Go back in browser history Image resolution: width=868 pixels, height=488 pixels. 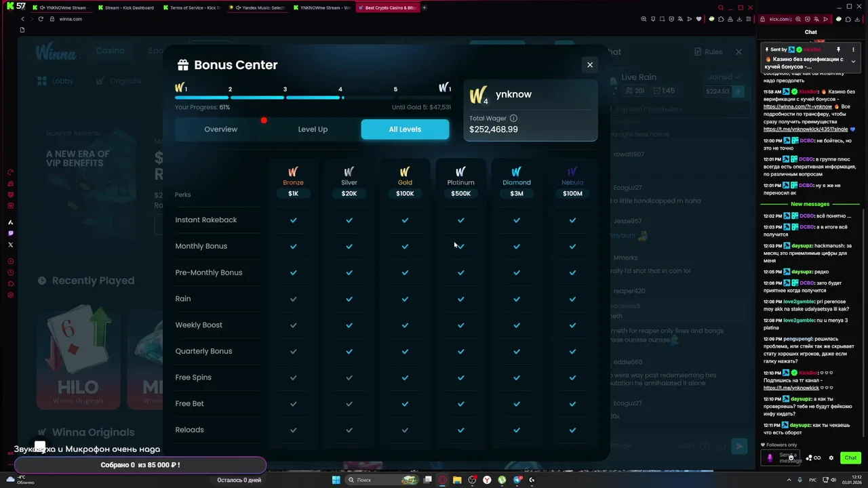click(22, 19)
